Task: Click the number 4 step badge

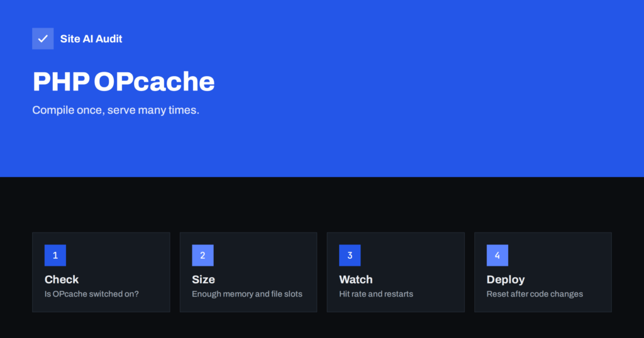Action: tap(497, 255)
